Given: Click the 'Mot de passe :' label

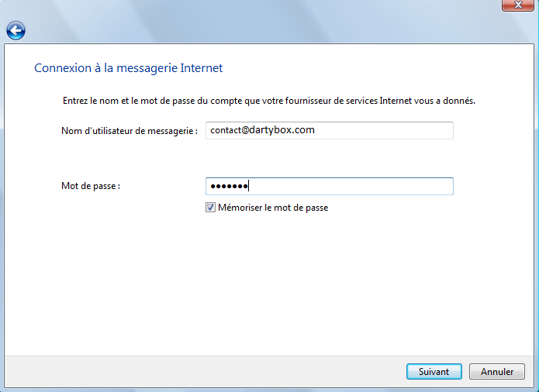Looking at the screenshot, I should pos(91,187).
